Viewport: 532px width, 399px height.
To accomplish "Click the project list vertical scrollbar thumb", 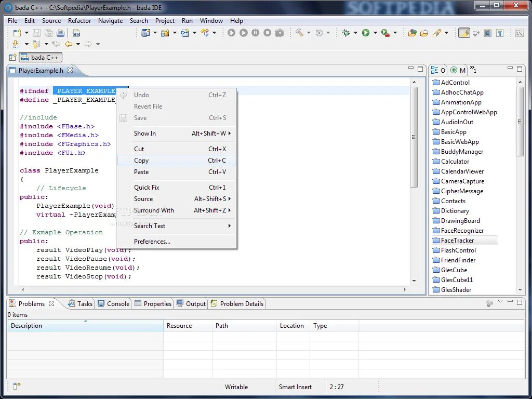I will pos(520,121).
